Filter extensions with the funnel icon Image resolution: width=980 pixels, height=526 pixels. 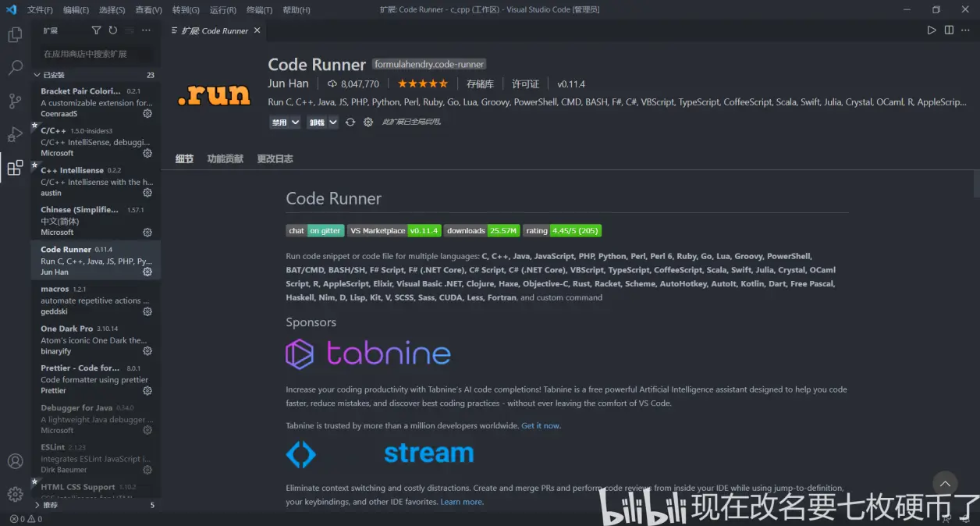(x=96, y=30)
